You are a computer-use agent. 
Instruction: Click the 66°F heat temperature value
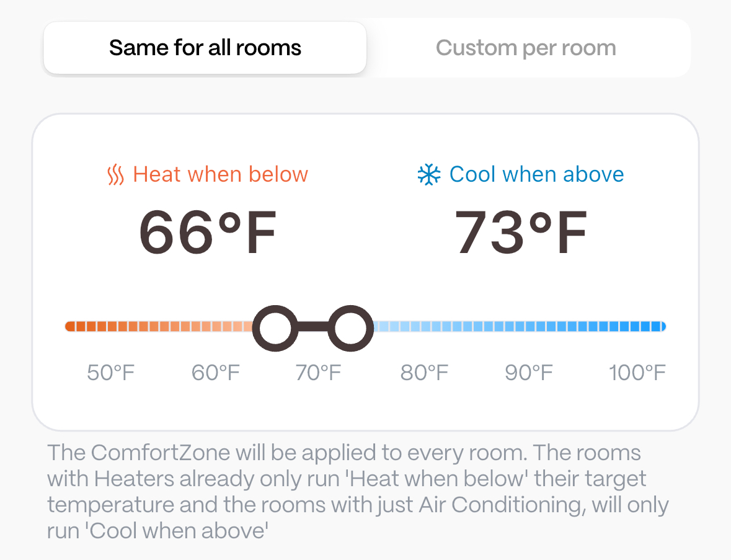(207, 233)
